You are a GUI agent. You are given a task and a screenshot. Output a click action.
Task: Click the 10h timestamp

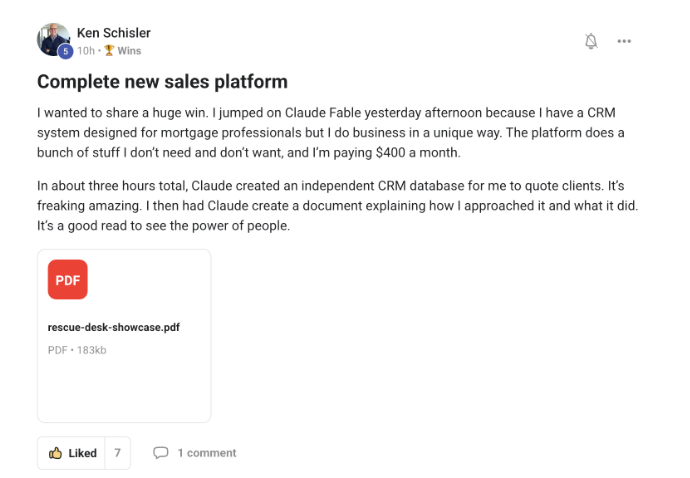(86, 51)
